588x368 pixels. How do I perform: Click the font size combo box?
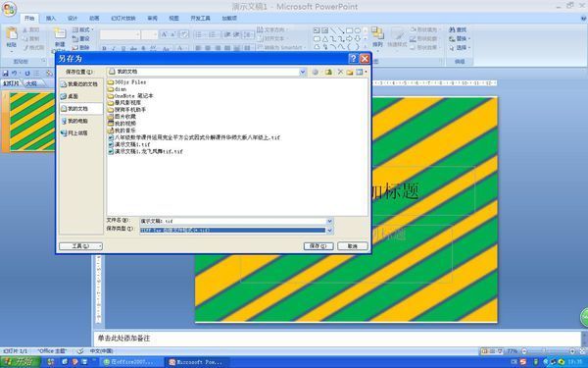150,34
